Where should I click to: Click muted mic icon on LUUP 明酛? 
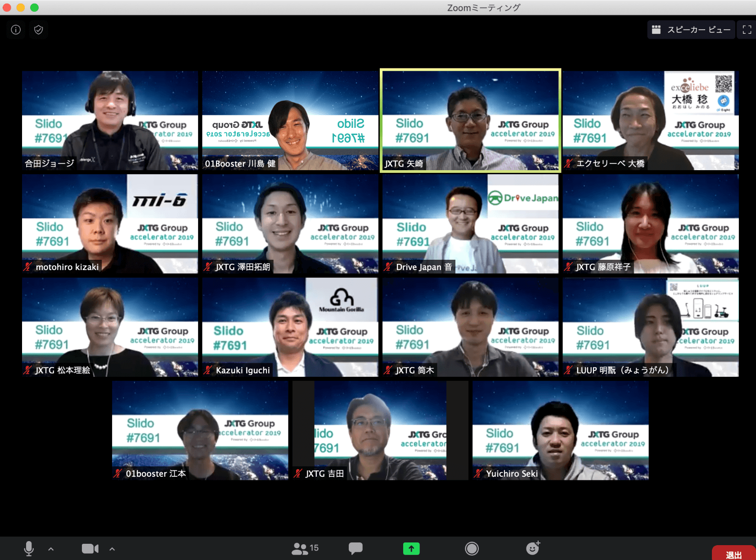pyautogui.click(x=569, y=370)
